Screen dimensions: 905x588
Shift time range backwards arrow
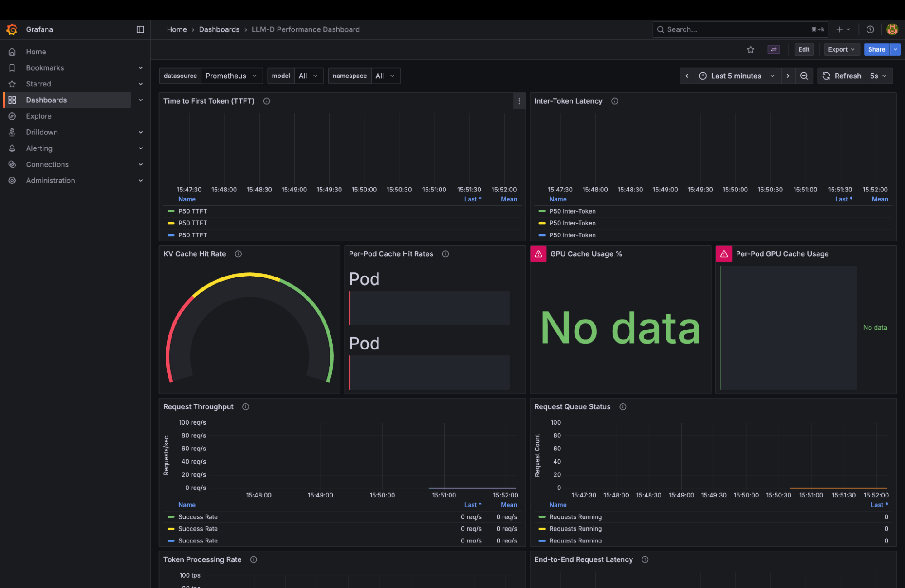(687, 76)
